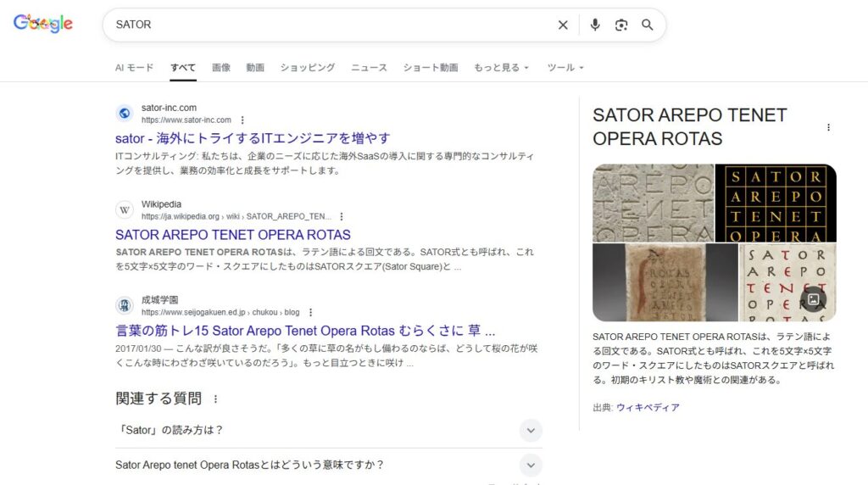Expand the 「Sator」の読み方は？ question
Screen dimensions: 868x485
click(x=530, y=430)
